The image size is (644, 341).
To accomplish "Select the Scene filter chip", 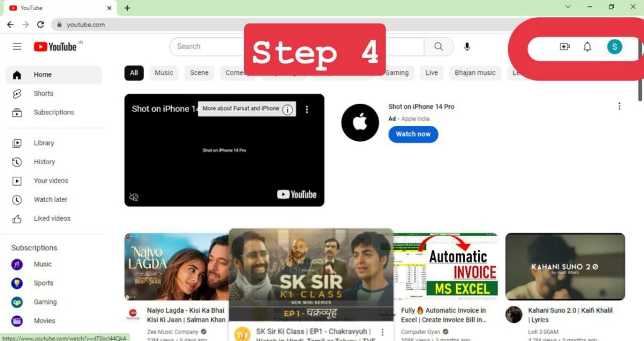I will tap(199, 73).
